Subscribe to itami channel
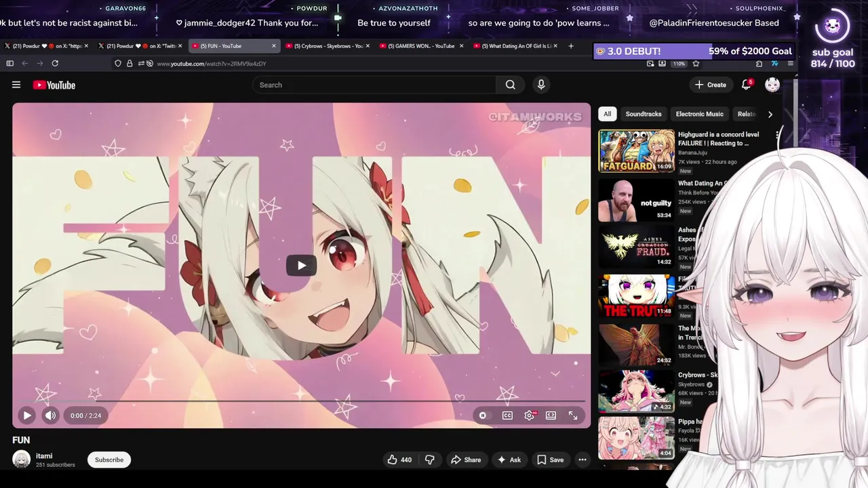 pyautogui.click(x=109, y=460)
